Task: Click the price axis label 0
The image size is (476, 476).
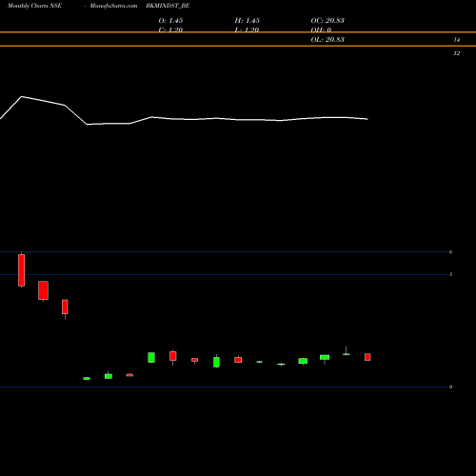Action: click(450, 387)
